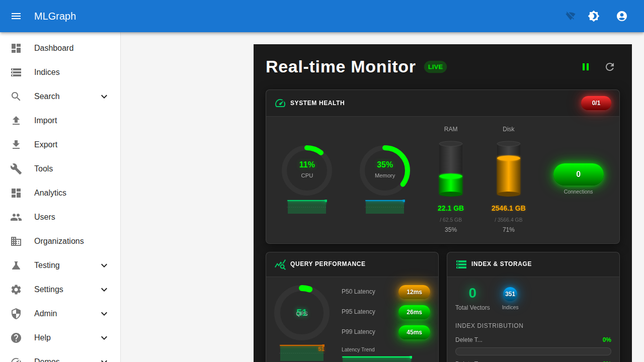Expand the Admin section
This screenshot has width=644, height=362.
coord(104,313)
